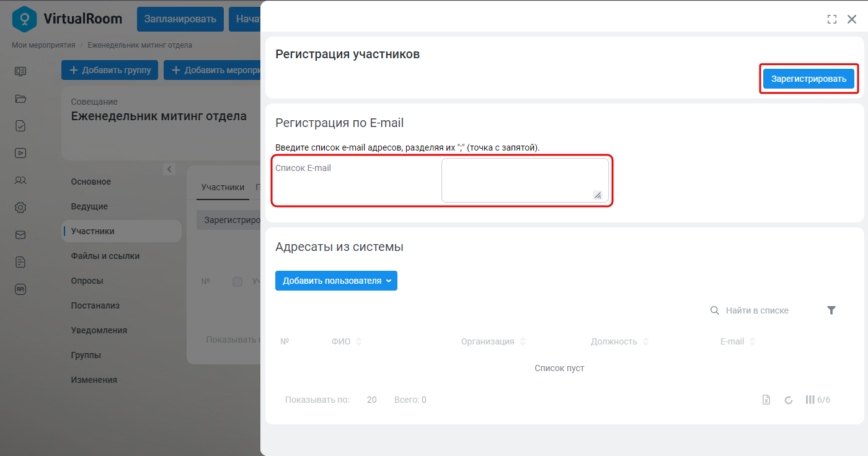The image size is (868, 456).
Task: Click the VirtualRoom logo icon
Action: coord(25,19)
